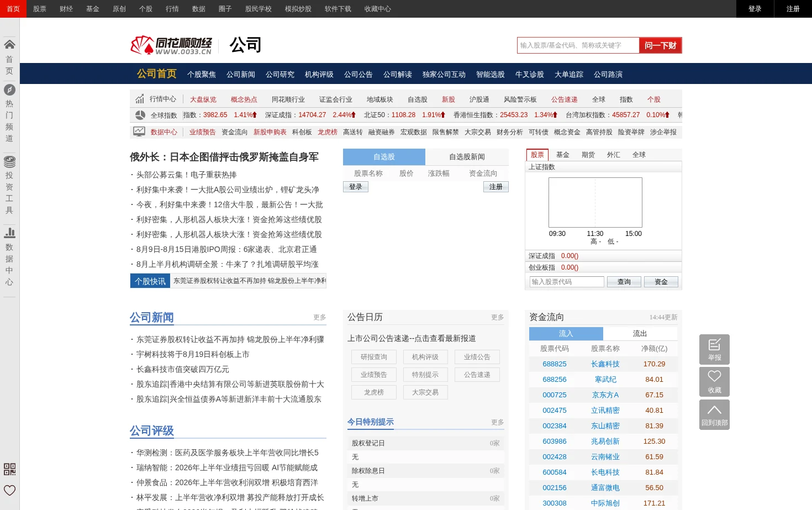The image size is (812, 510).
Task: Click the 特别提示 button
Action: pos(425,375)
